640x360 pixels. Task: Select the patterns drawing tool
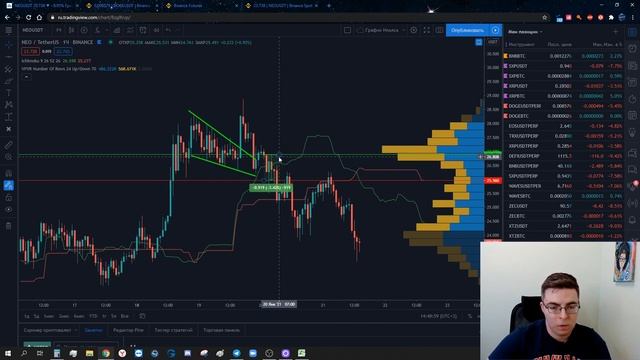[x=9, y=105]
